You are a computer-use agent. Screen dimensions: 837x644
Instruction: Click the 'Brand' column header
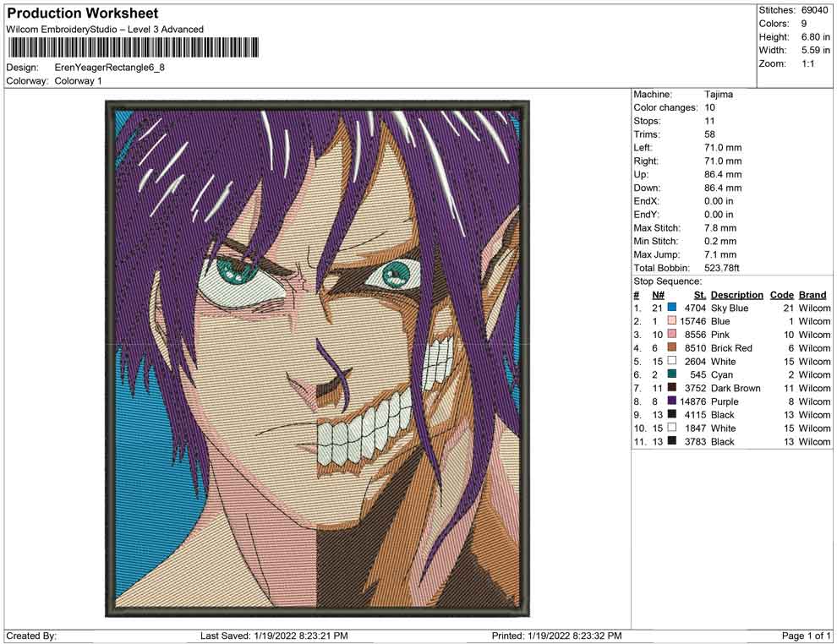pos(812,294)
